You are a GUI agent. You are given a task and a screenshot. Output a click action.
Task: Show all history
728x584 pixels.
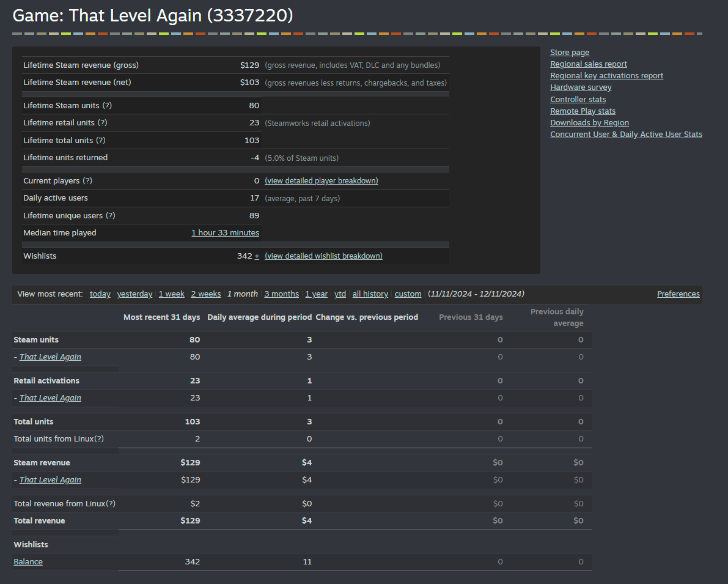[370, 294]
